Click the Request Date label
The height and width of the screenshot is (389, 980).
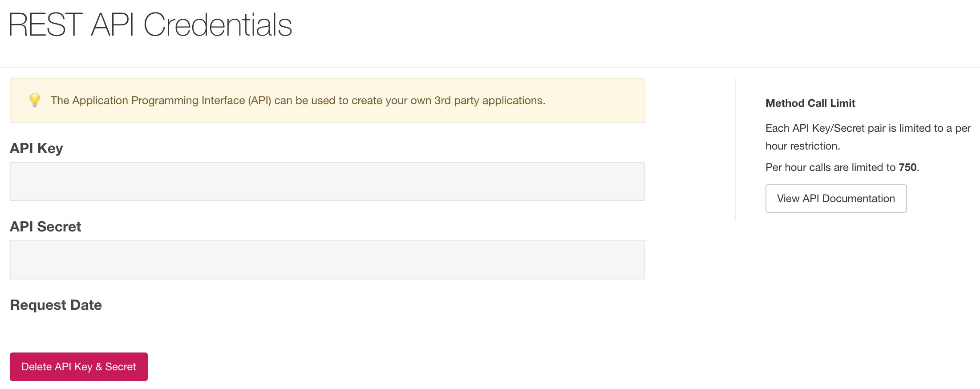tap(55, 305)
